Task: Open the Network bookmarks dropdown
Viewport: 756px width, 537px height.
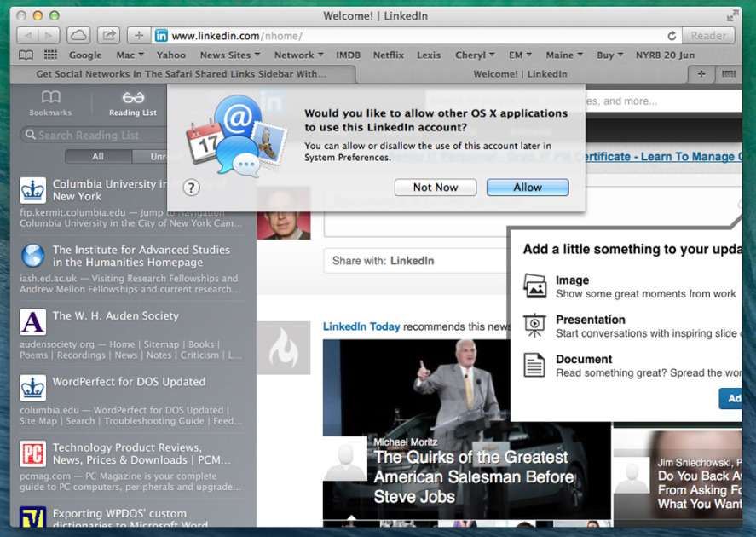Action: (298, 55)
